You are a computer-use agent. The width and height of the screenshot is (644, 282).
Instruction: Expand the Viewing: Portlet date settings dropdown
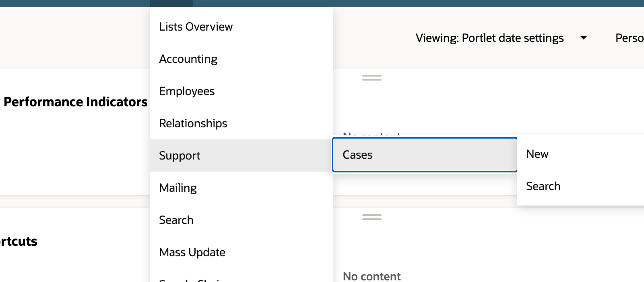[501, 38]
